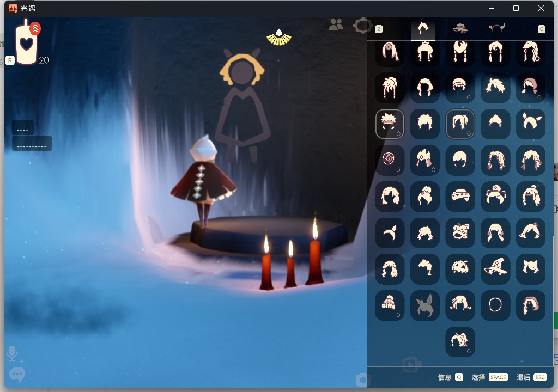
Task: Switch to the hairstyle tab
Action: 423,28
